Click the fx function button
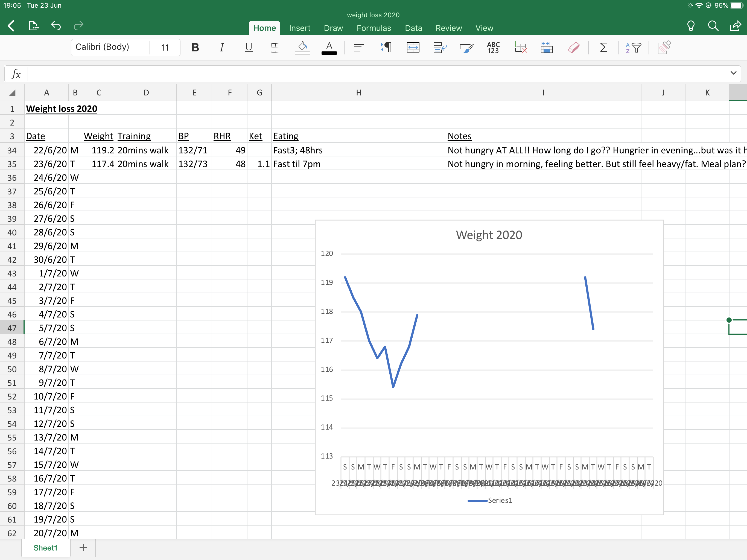 pos(16,74)
